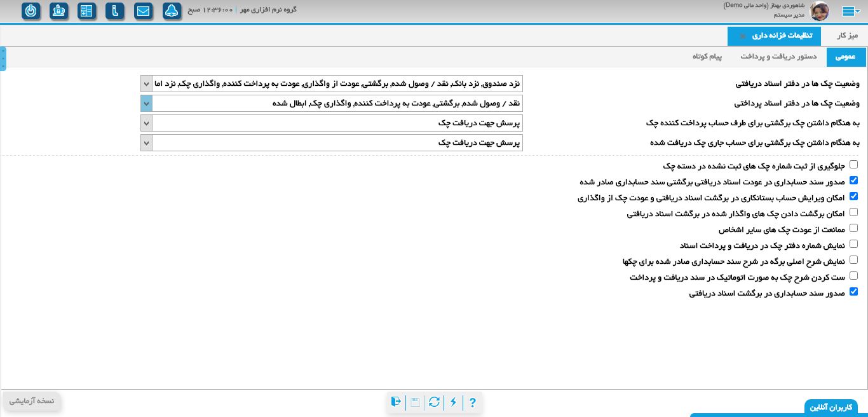
Task: Click the greyed-out save floppy disk icon
Action: 415,402
